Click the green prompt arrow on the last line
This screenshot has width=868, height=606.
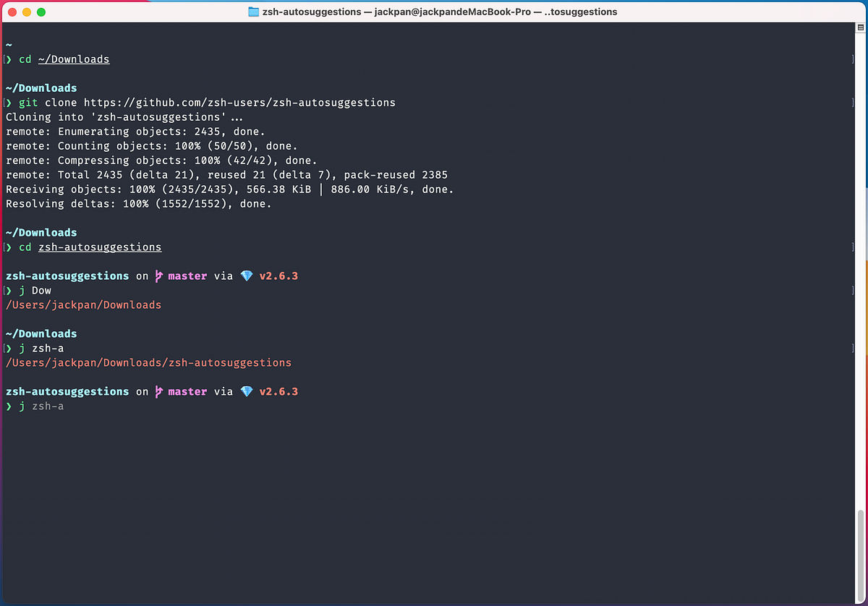coord(9,406)
